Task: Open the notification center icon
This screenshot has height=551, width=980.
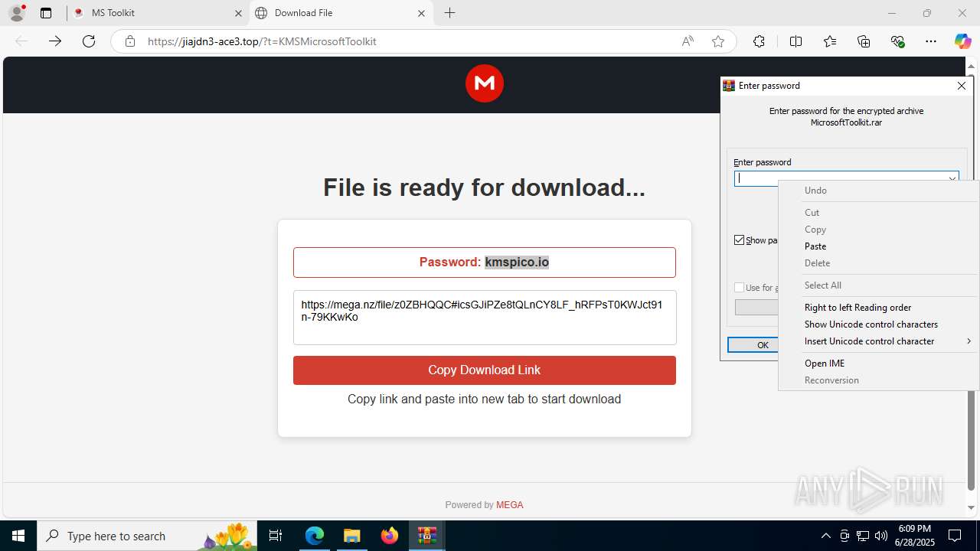Action: (955, 536)
